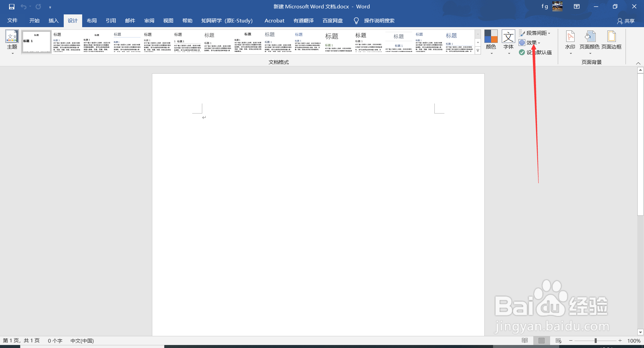Open the Themes (主题) gallery button
Image resolution: width=644 pixels, height=348 pixels.
tap(12, 42)
